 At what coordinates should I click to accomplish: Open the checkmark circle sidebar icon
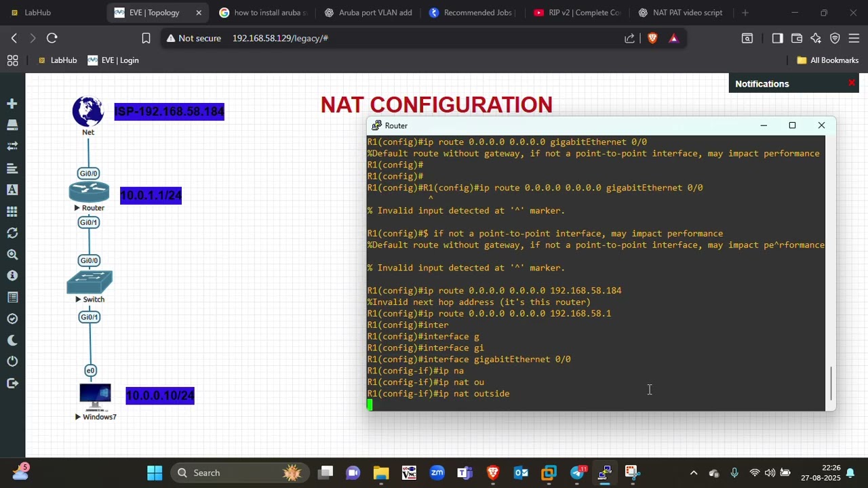[12, 319]
